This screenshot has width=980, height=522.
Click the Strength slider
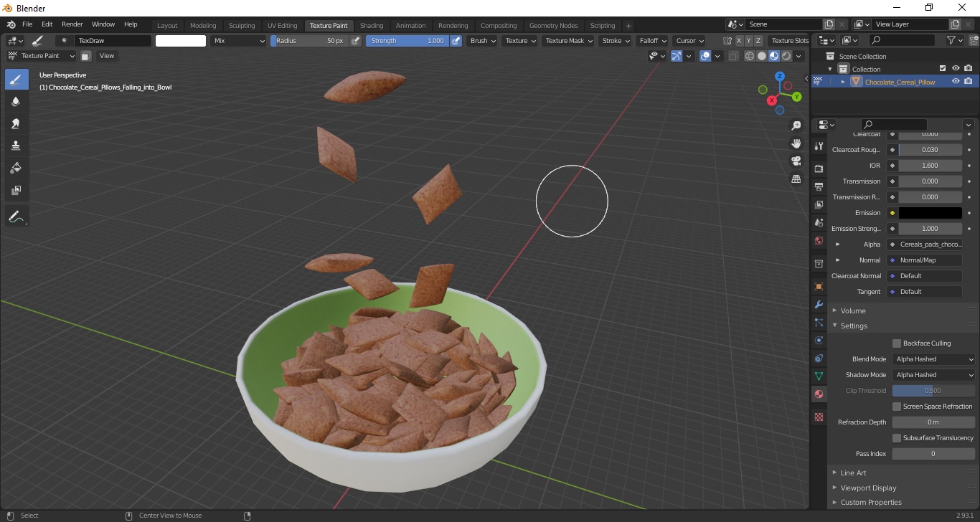click(407, 41)
